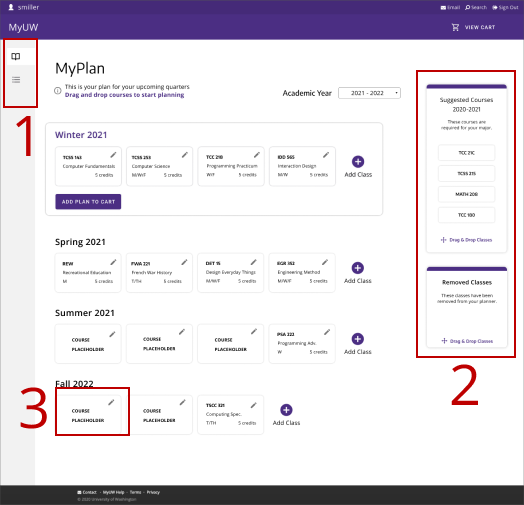The image size is (524, 505).
Task: Open Email in the top bar
Action: click(x=450, y=7)
